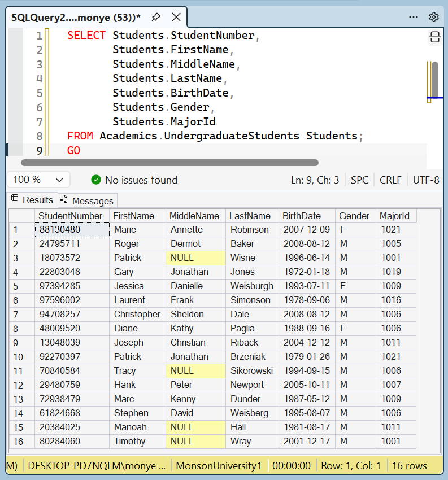Click BirthDate cell 2005-10-11
The height and width of the screenshot is (480, 448).
[x=307, y=385]
